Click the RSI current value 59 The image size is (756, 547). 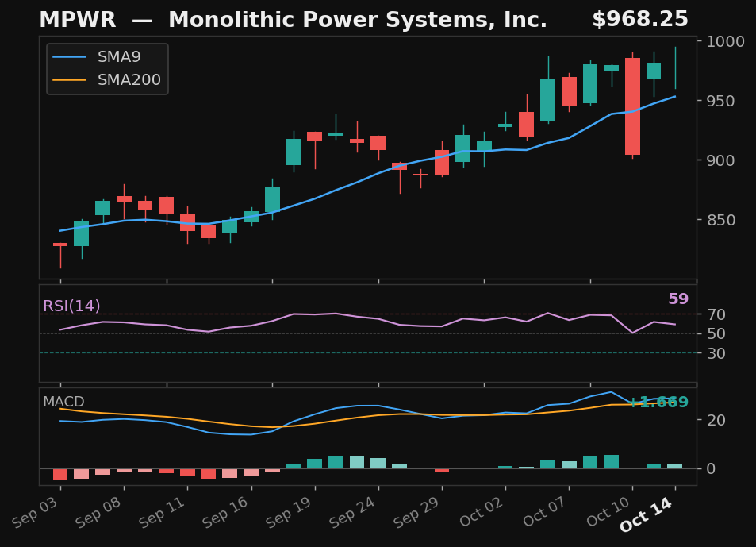coord(678,299)
